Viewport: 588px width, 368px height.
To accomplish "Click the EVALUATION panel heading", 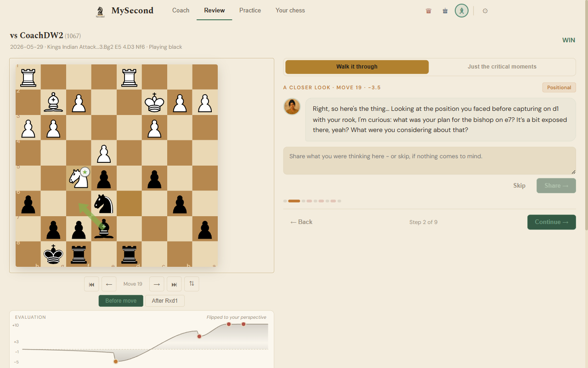I will (30, 317).
